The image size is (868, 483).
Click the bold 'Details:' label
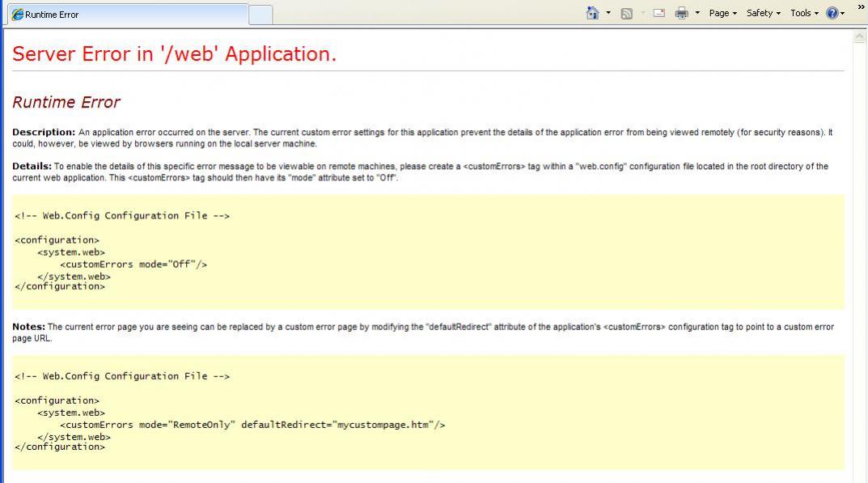pyautogui.click(x=32, y=166)
